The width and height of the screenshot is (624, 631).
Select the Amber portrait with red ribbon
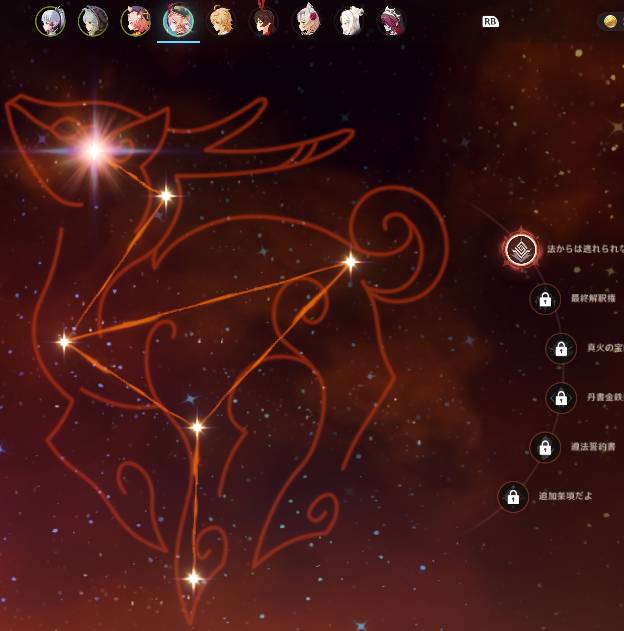(x=264, y=21)
